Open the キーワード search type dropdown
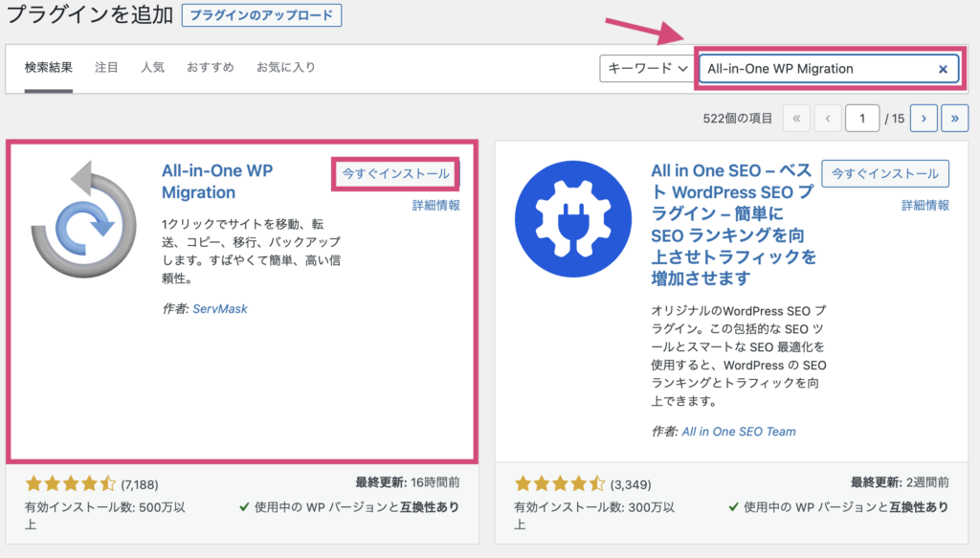The width and height of the screenshot is (980, 558). point(646,69)
